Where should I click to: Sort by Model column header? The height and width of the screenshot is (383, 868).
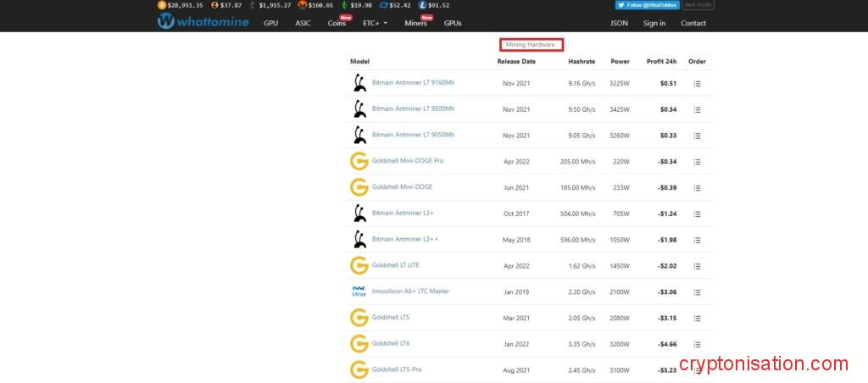pos(359,62)
